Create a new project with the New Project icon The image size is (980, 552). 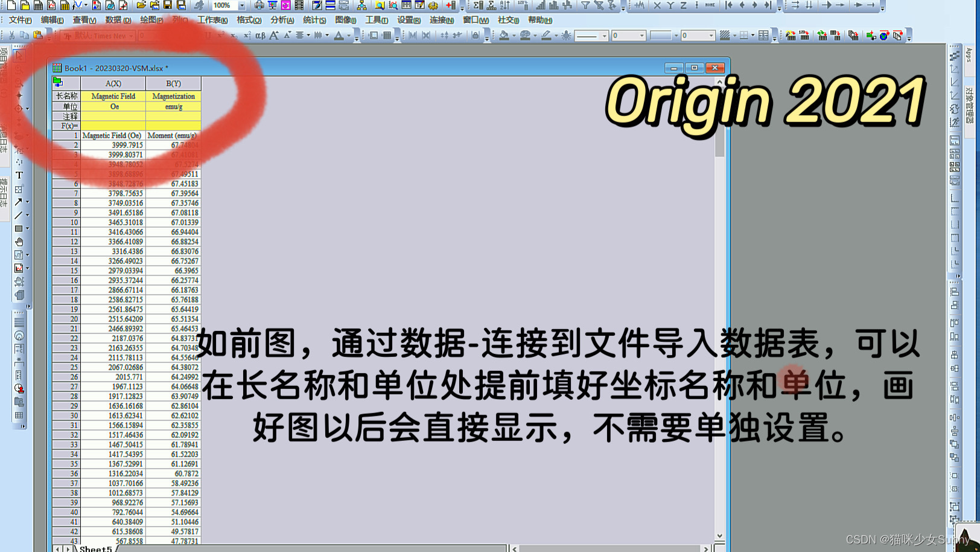pyautogui.click(x=10, y=5)
